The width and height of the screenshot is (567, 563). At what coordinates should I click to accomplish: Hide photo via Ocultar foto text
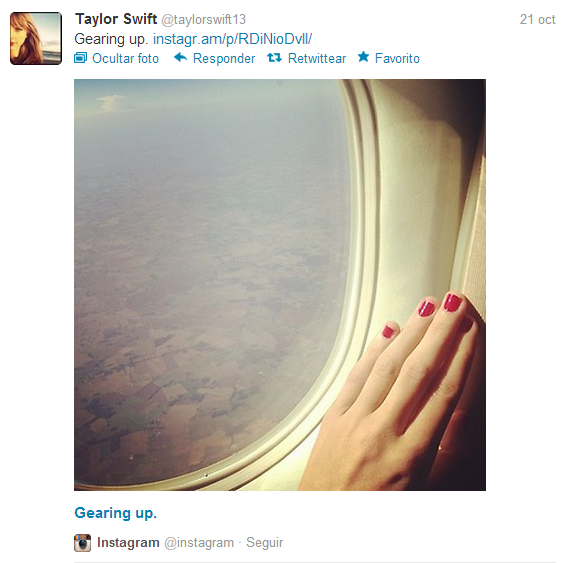(x=125, y=58)
